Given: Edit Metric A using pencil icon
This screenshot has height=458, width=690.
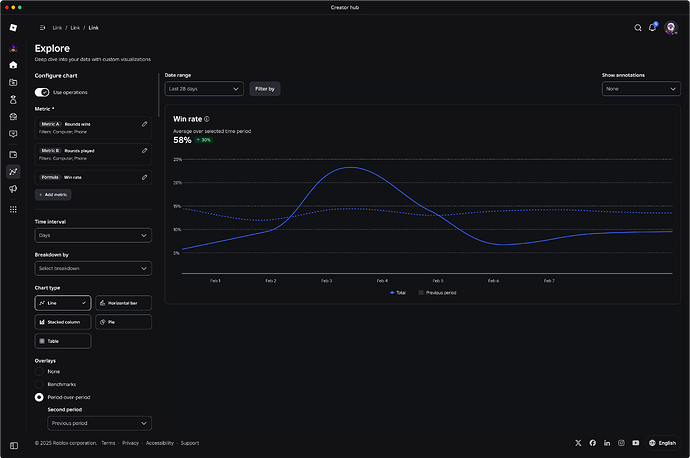Looking at the screenshot, I should click(144, 124).
